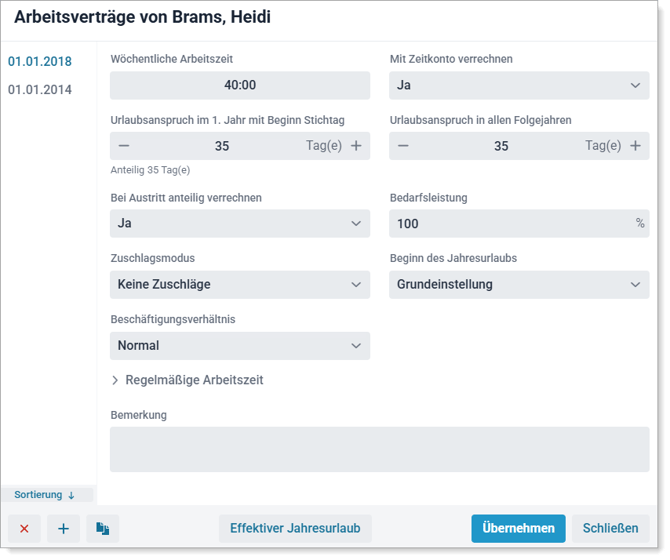Add a new contract with plus icon
Image resolution: width=670 pixels, height=560 pixels.
pyautogui.click(x=63, y=528)
